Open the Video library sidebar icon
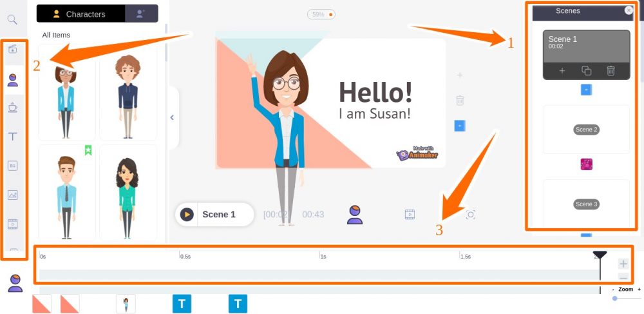 (13, 224)
